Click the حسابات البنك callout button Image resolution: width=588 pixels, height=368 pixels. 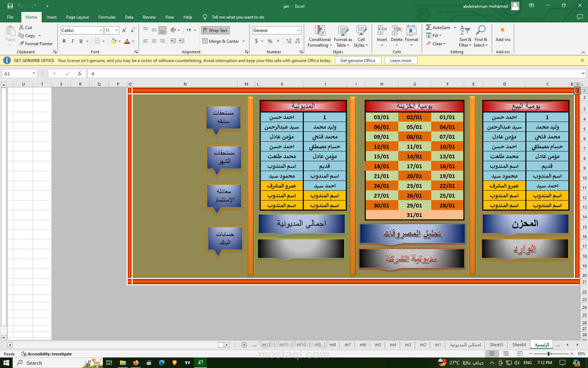coord(225,239)
